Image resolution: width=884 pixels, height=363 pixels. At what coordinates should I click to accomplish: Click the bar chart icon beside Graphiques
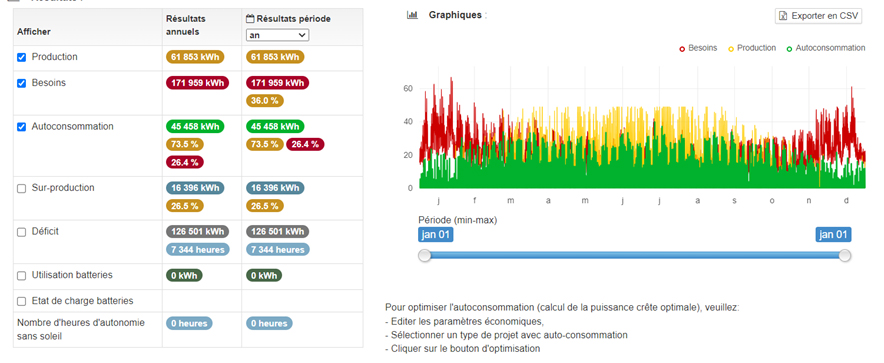click(x=412, y=15)
